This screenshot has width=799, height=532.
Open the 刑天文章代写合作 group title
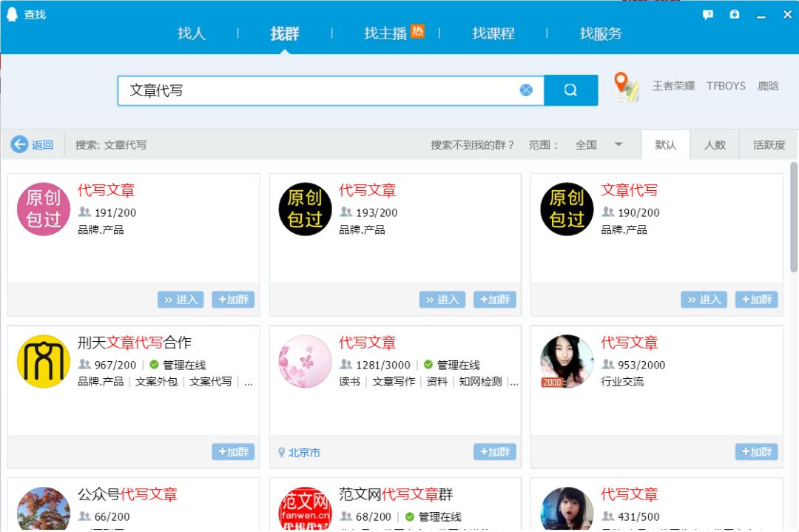135,343
